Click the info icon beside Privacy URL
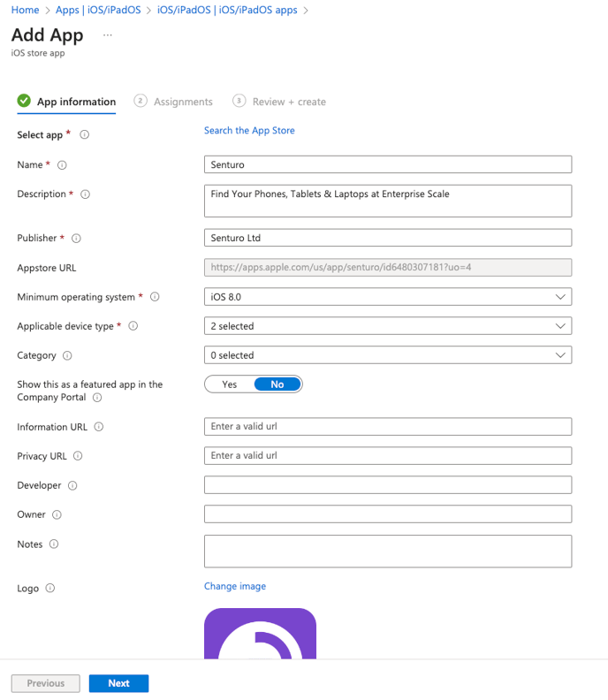The image size is (608, 700). pyautogui.click(x=78, y=456)
